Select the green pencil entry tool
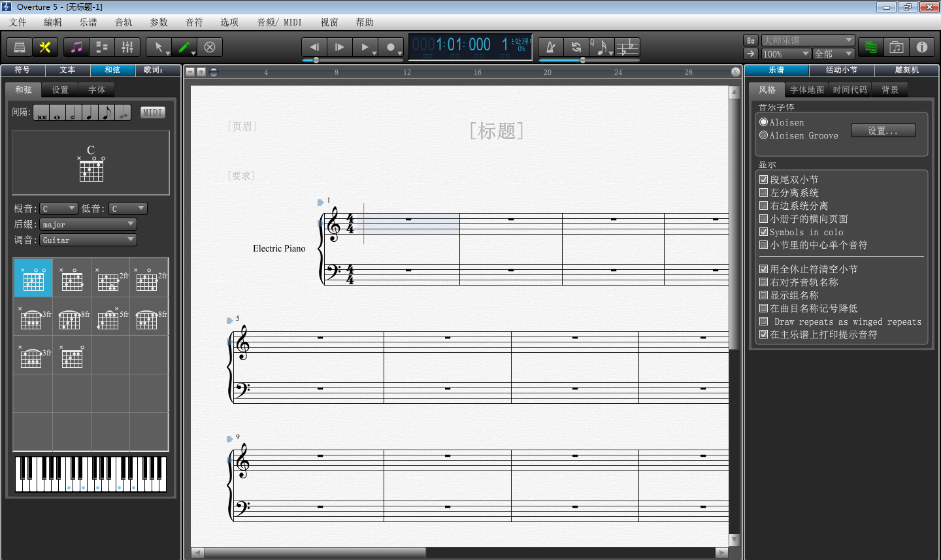Viewport: 941px width, 560px height. tap(184, 47)
